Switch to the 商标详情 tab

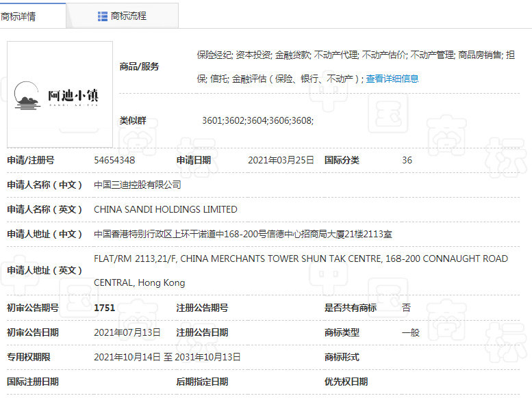[21, 16]
